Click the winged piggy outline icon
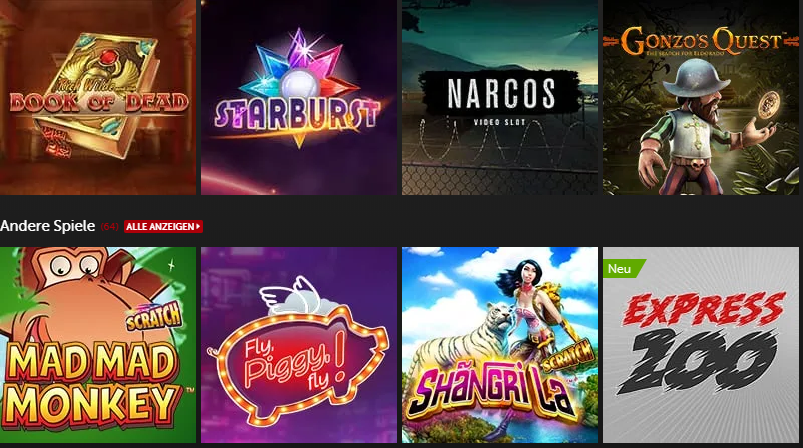This screenshot has width=803, height=448. (291, 296)
